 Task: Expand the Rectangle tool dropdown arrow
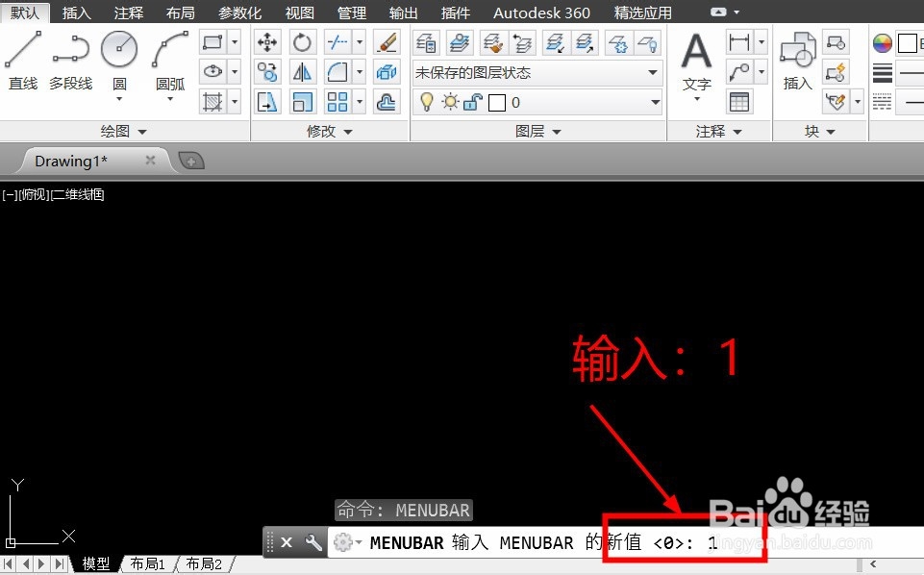(235, 42)
